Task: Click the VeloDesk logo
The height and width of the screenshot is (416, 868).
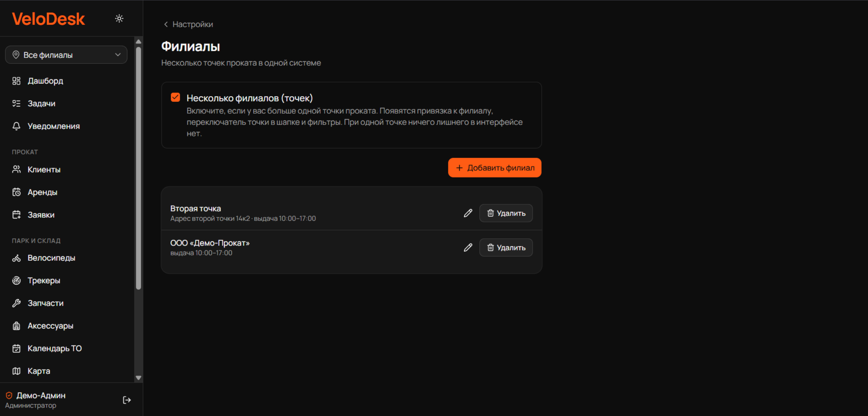Action: pyautogui.click(x=48, y=19)
